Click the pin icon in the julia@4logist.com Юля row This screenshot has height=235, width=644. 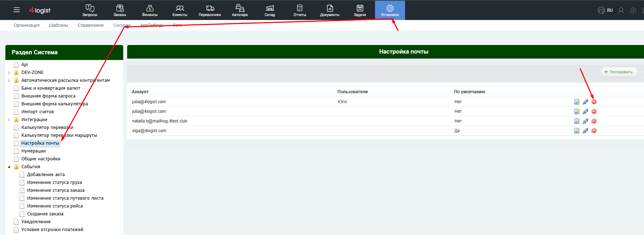pyautogui.click(x=585, y=102)
